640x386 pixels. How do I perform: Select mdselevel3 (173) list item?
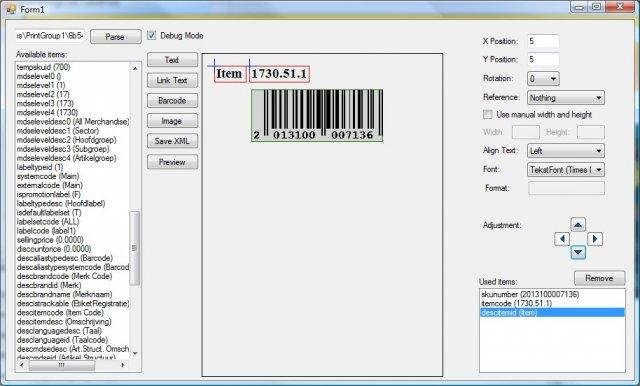[73, 103]
